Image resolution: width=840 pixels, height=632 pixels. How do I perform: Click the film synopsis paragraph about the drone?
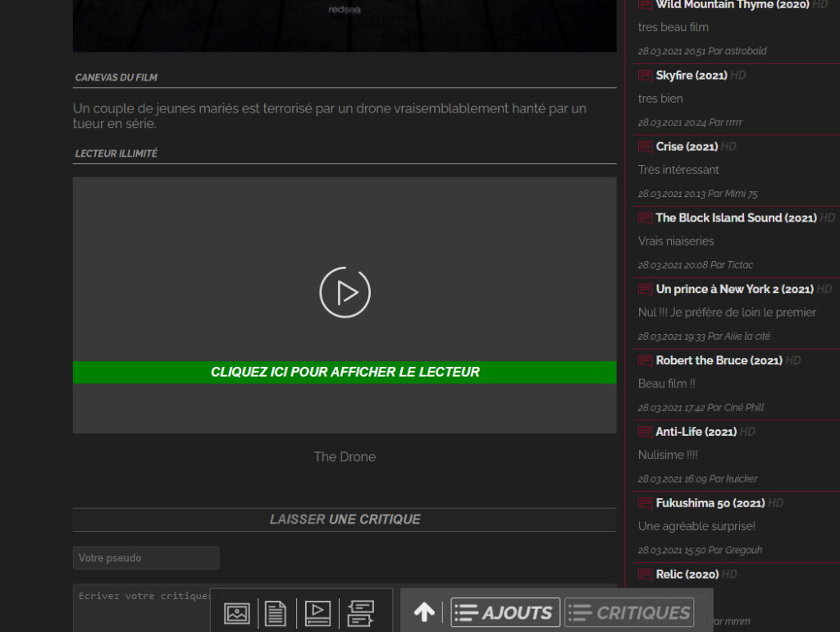point(330,116)
